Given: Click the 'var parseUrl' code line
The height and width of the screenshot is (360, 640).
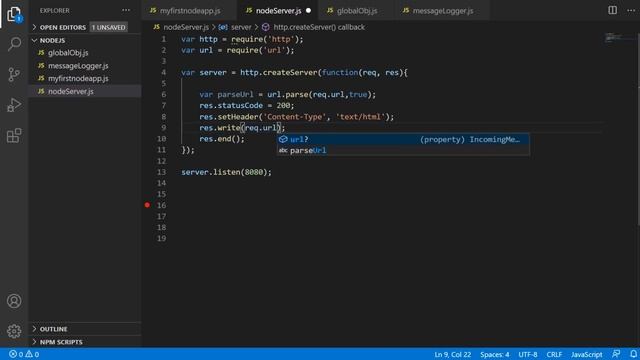Looking at the screenshot, I should coord(288,94).
